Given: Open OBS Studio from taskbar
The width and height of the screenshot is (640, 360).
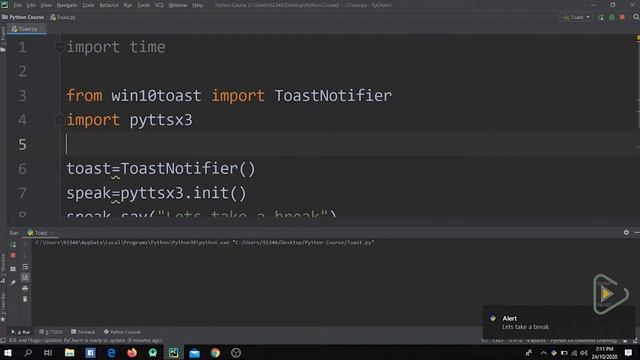Looking at the screenshot, I should point(236,353).
